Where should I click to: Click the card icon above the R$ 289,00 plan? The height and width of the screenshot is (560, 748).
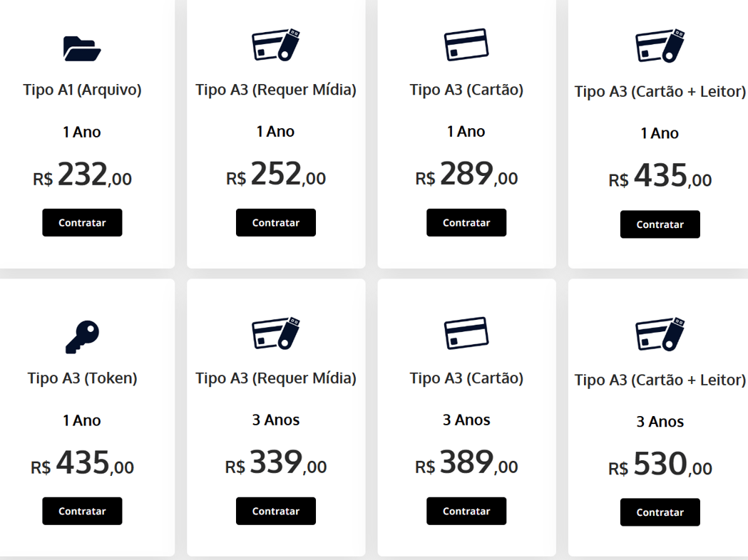pyautogui.click(x=466, y=45)
